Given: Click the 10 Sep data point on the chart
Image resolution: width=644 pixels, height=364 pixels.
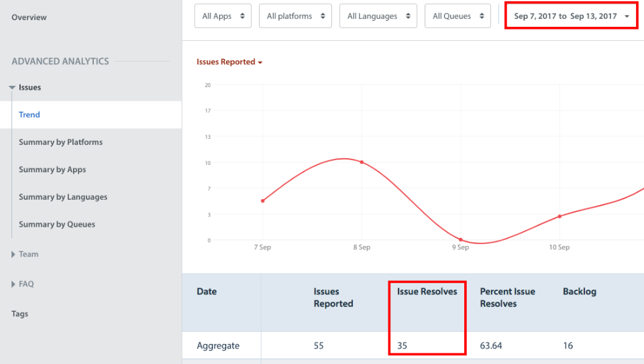Looking at the screenshot, I should pyautogui.click(x=559, y=217).
